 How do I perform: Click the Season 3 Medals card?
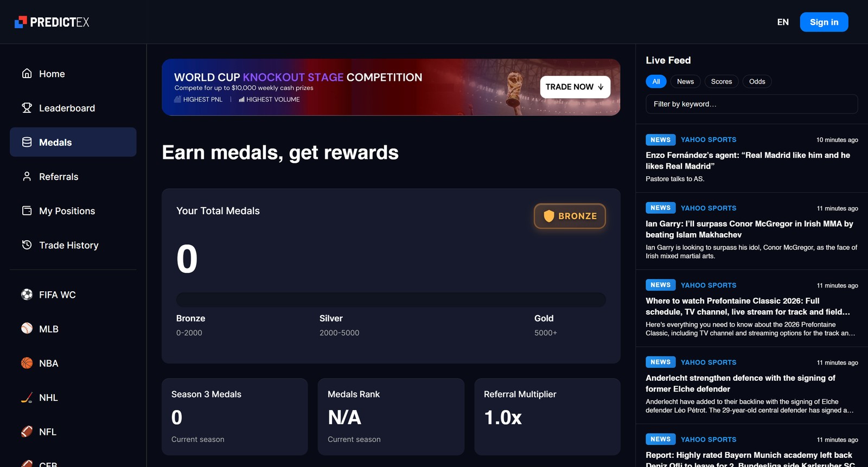coord(234,417)
